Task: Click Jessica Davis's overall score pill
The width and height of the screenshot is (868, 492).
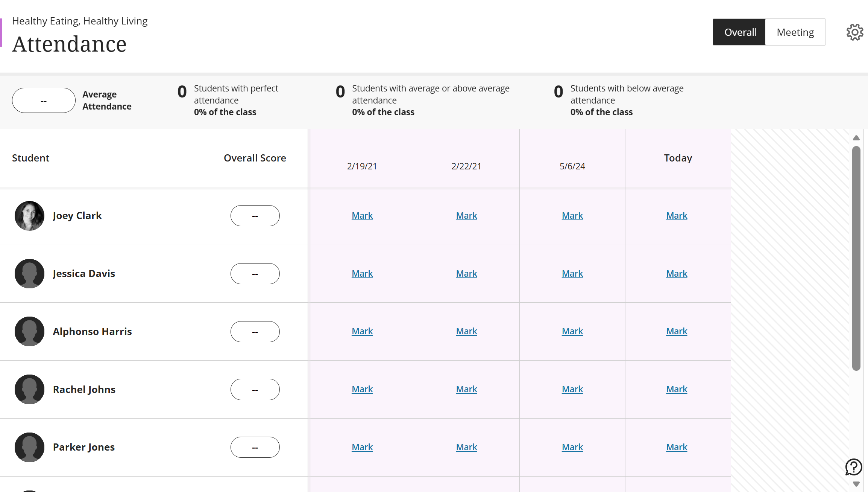Action: point(255,274)
